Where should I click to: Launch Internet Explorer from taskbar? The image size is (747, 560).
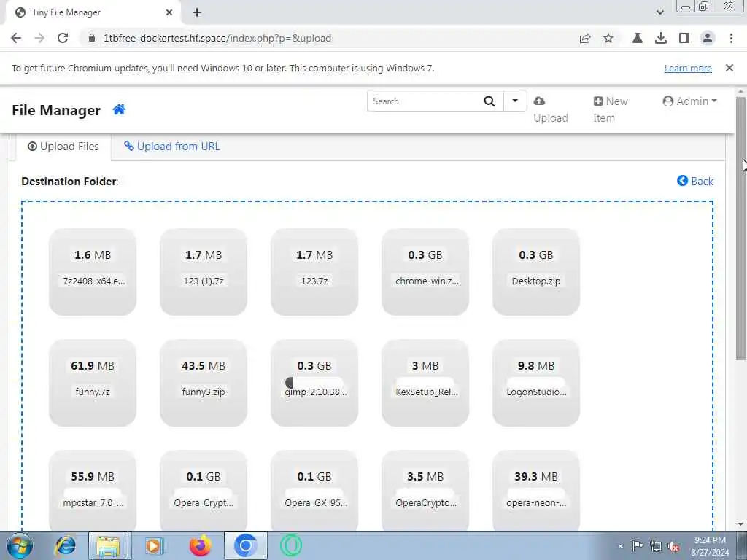click(x=65, y=545)
